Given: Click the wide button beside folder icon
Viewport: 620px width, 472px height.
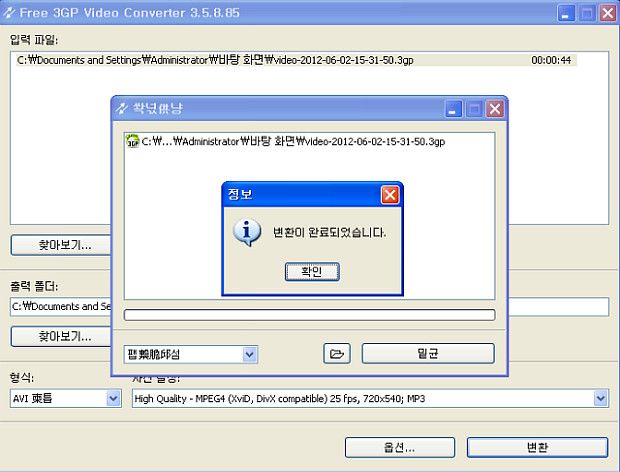Looking at the screenshot, I should [x=428, y=353].
